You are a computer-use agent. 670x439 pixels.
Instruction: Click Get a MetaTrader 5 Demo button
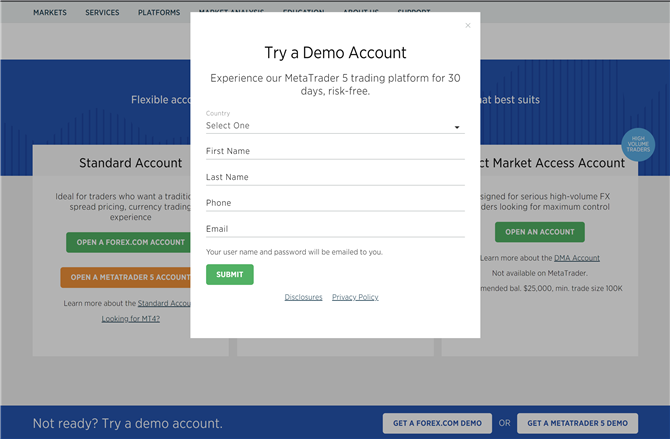tap(577, 423)
